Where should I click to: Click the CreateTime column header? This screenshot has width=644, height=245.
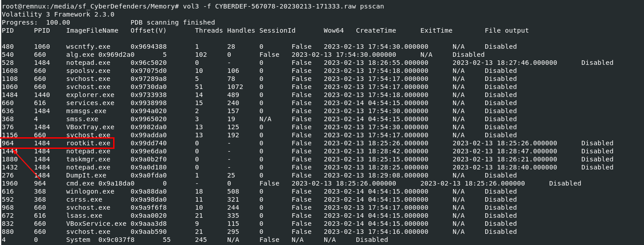[x=376, y=31]
